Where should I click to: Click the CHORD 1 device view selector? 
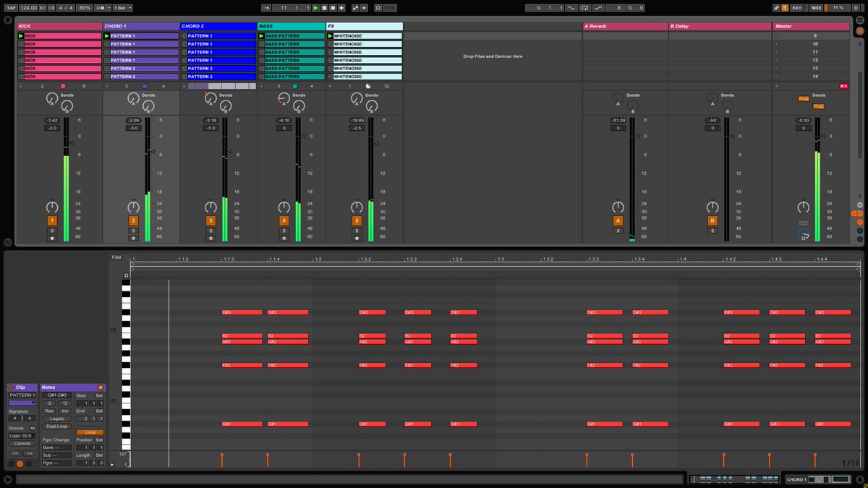point(817,479)
